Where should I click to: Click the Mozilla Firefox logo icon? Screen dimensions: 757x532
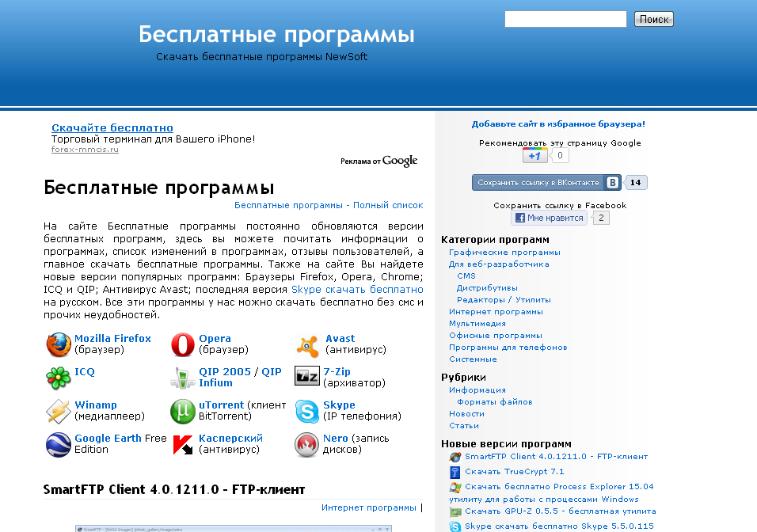59,344
